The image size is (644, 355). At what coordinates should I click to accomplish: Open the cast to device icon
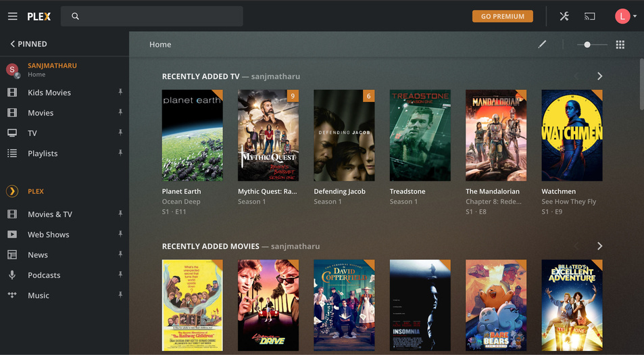pos(590,16)
